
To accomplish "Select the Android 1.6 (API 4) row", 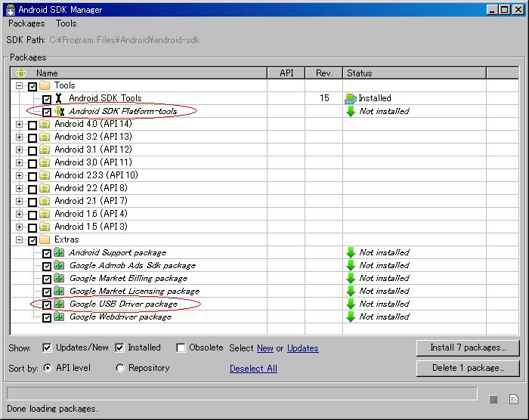I will (x=264, y=214).
